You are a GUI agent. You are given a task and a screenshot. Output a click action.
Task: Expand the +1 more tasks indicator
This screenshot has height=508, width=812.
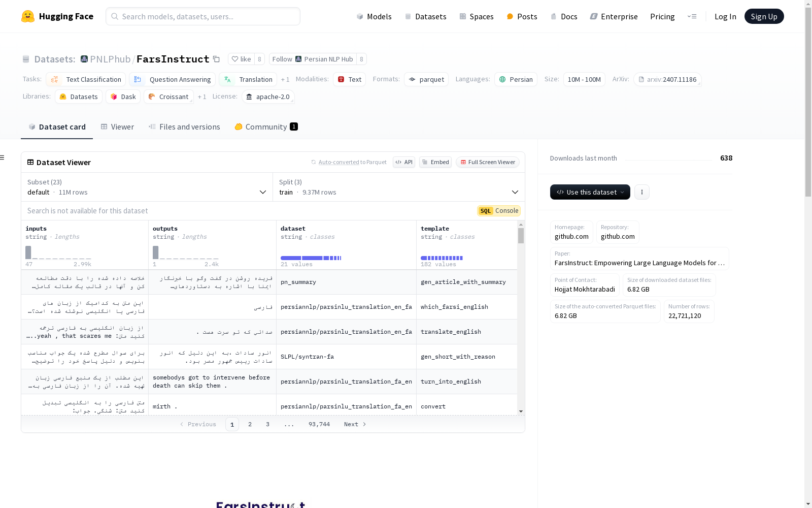(285, 79)
